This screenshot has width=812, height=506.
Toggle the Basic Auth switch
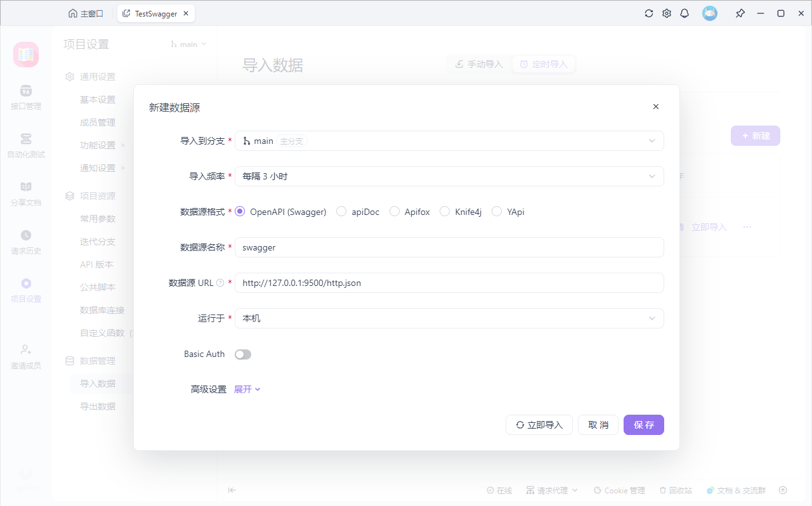point(243,354)
